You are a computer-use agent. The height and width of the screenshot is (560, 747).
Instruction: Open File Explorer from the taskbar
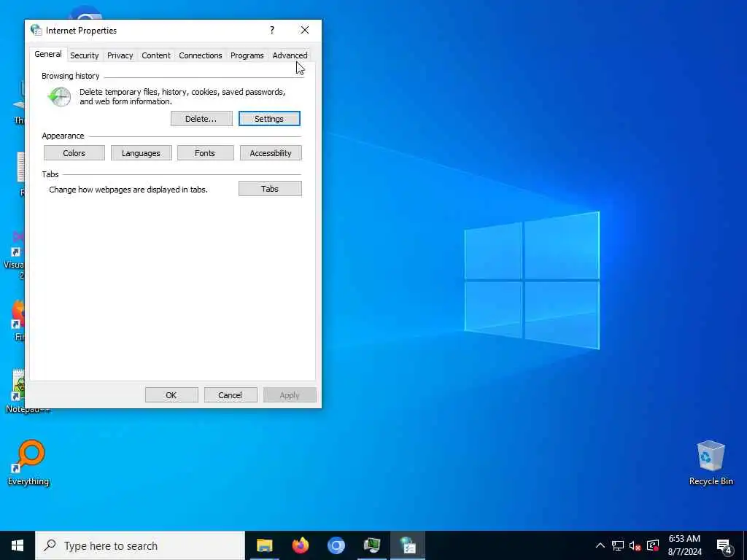tap(264, 545)
